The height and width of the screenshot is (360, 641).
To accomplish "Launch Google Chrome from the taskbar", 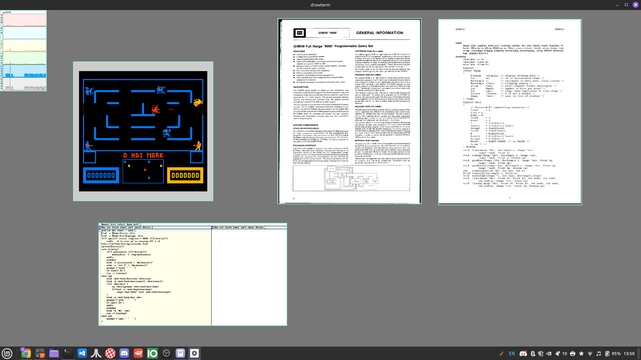I will click(25, 353).
